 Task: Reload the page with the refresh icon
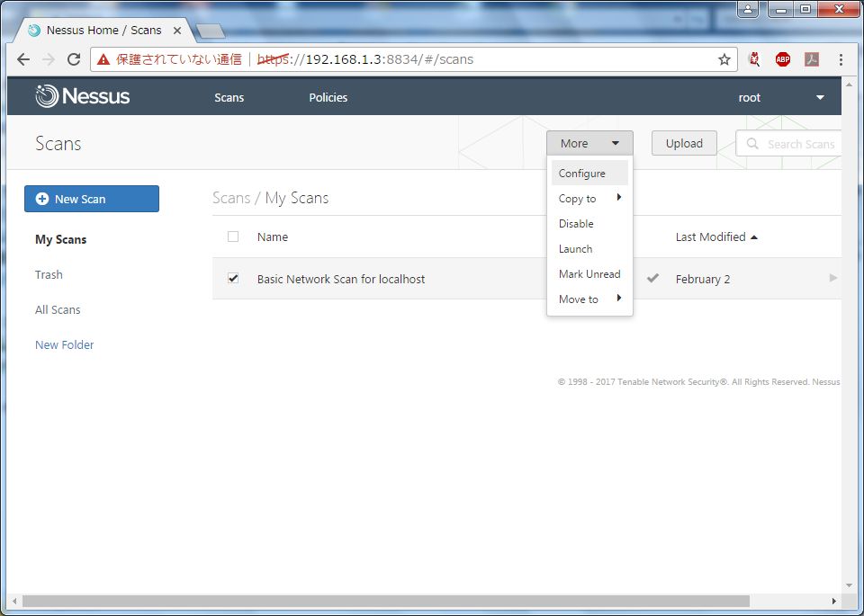[74, 59]
